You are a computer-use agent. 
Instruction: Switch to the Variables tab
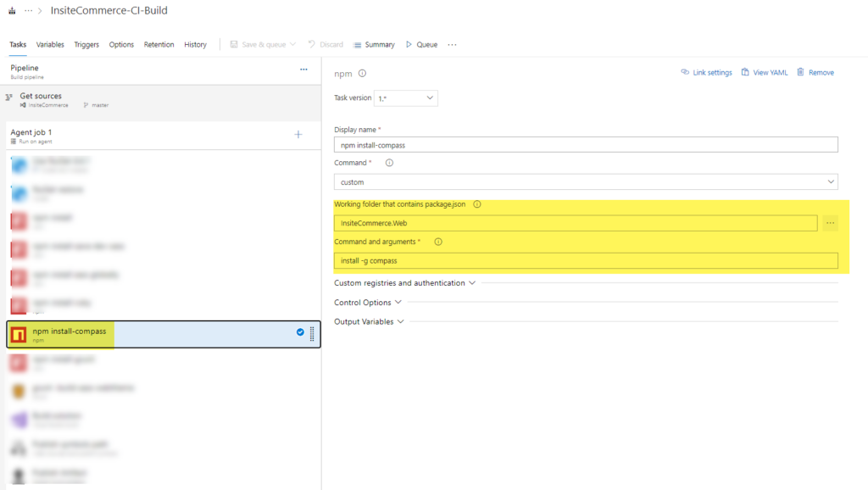[50, 45]
